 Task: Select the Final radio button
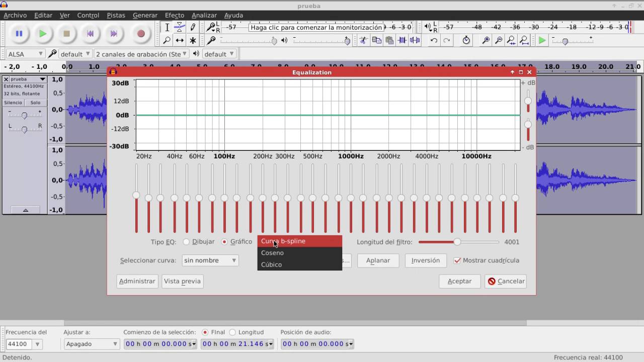coord(205,332)
